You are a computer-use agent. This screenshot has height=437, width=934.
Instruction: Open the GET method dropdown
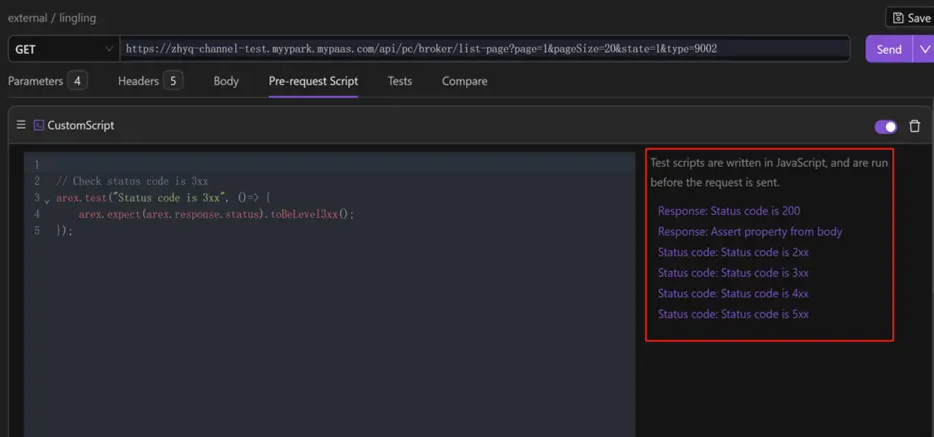tap(64, 49)
